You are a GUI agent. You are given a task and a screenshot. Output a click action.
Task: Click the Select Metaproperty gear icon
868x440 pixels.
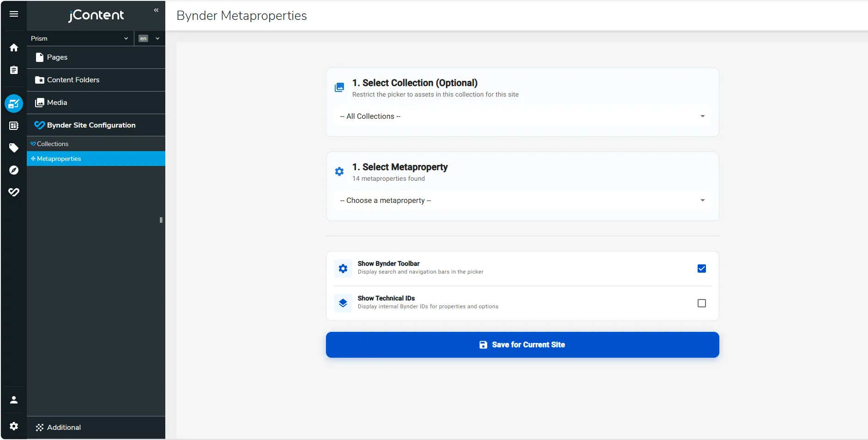(x=339, y=171)
